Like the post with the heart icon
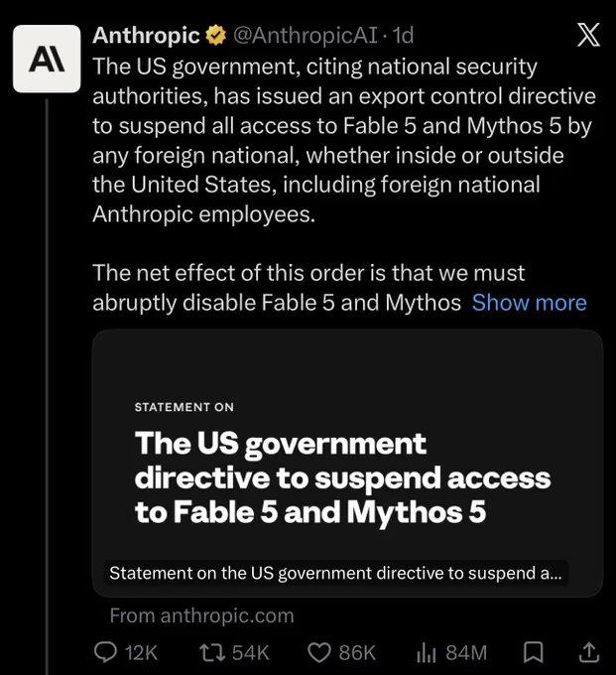 pos(319,652)
